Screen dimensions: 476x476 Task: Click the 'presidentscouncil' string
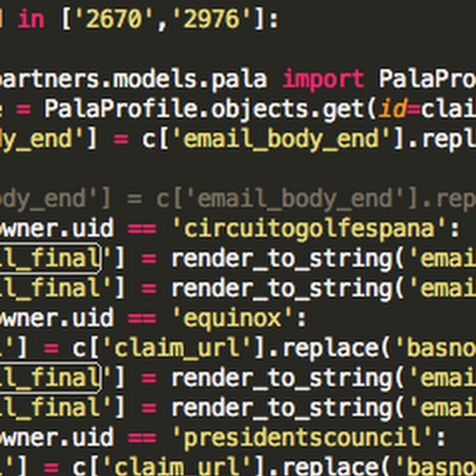pyautogui.click(x=301, y=438)
